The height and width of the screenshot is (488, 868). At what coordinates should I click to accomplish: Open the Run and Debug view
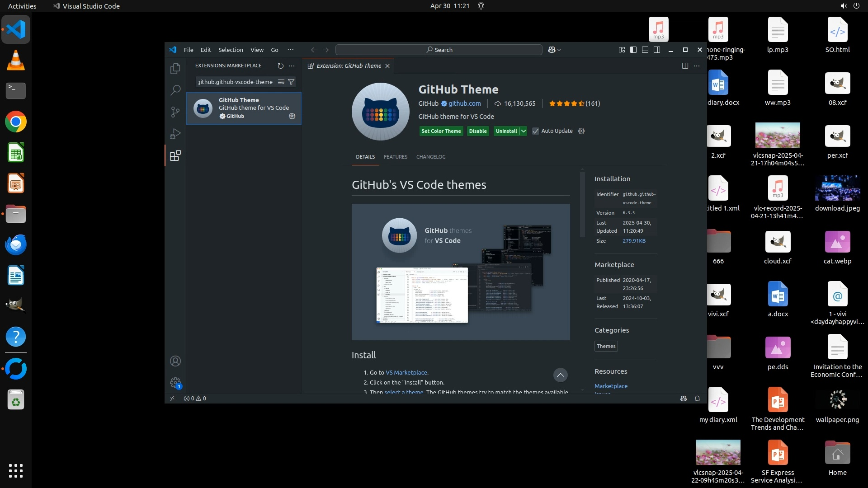pos(175,134)
